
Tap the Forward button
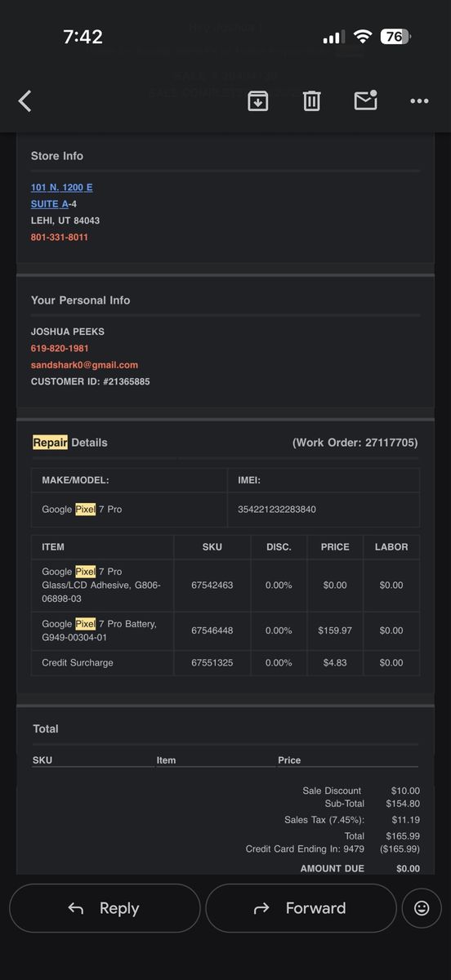301,908
